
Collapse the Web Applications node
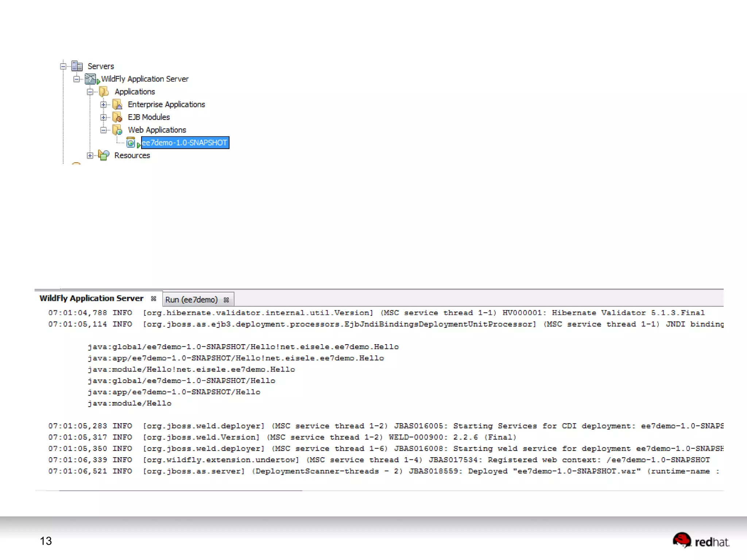[104, 130]
